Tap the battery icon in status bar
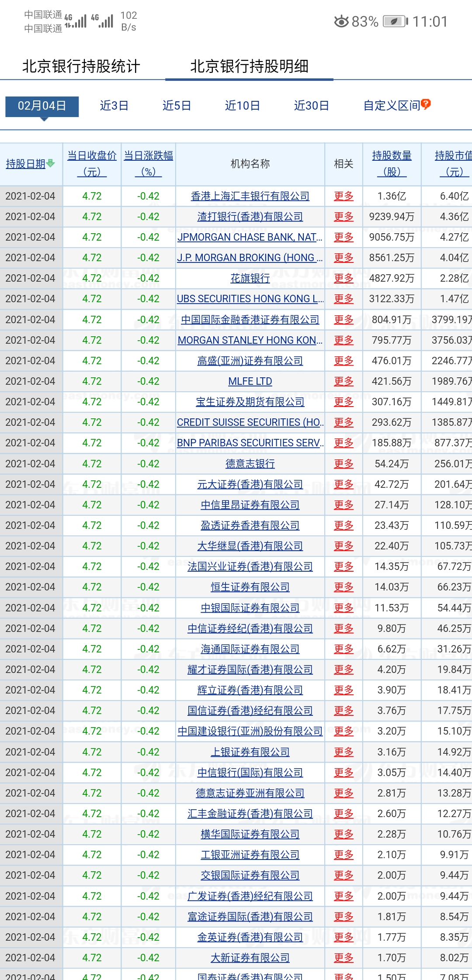 click(396, 21)
